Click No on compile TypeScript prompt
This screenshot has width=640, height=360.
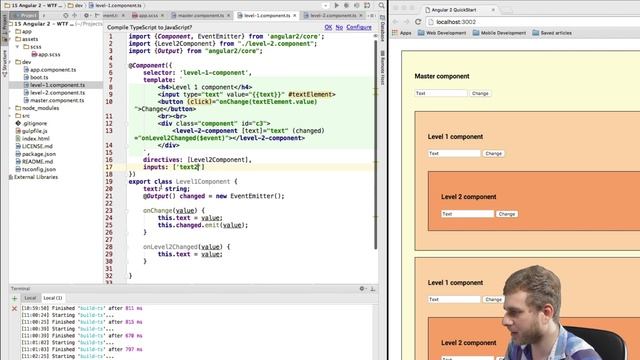pyautogui.click(x=339, y=27)
